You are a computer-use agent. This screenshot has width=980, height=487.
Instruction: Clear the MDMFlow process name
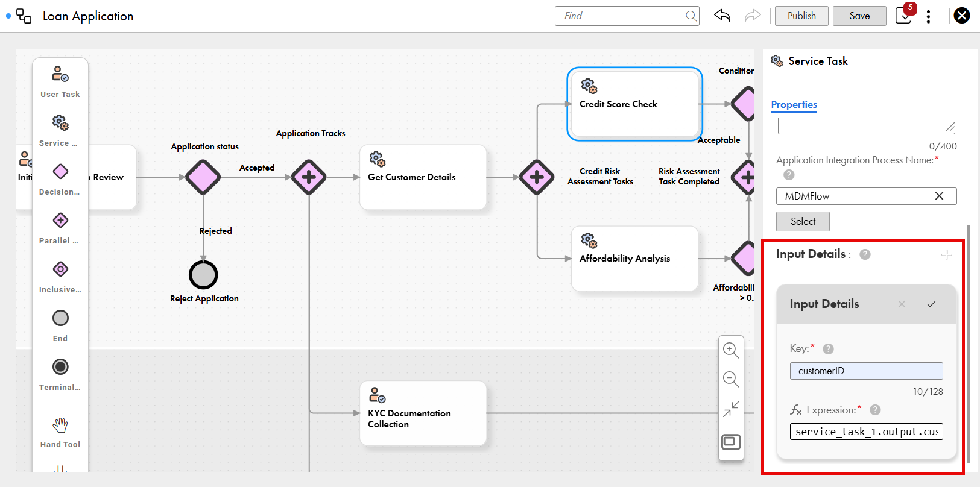pos(939,196)
